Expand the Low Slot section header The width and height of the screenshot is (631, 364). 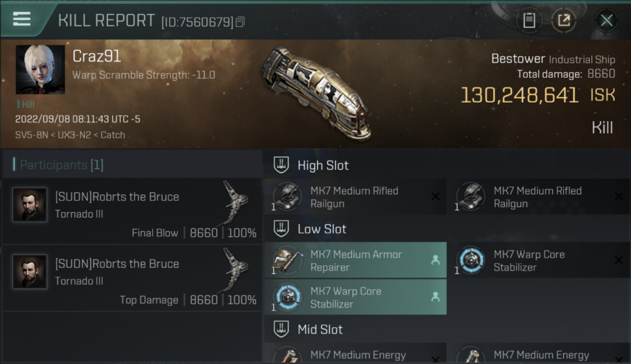[322, 229]
